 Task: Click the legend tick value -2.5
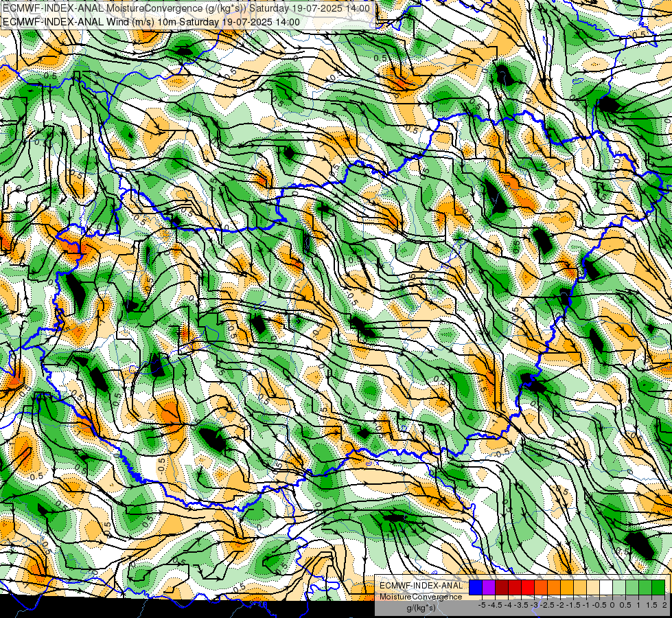pyautogui.click(x=548, y=605)
